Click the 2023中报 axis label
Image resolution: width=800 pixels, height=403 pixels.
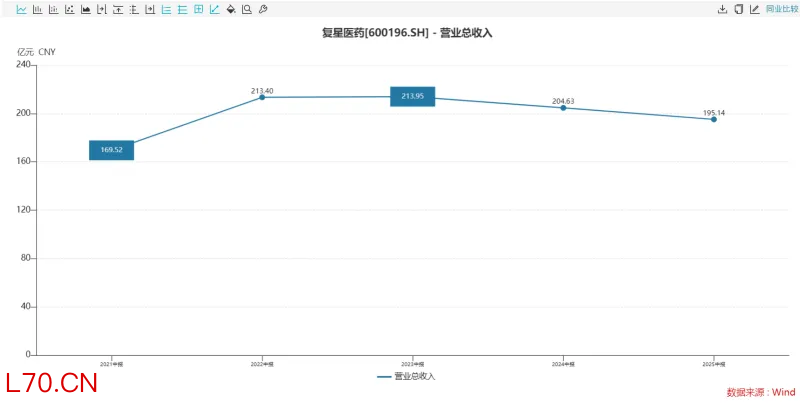click(x=413, y=364)
